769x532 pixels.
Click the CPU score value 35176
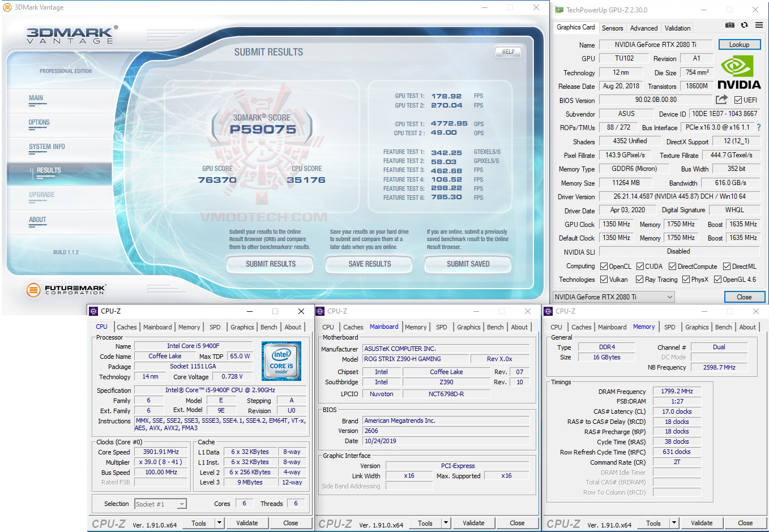306,180
